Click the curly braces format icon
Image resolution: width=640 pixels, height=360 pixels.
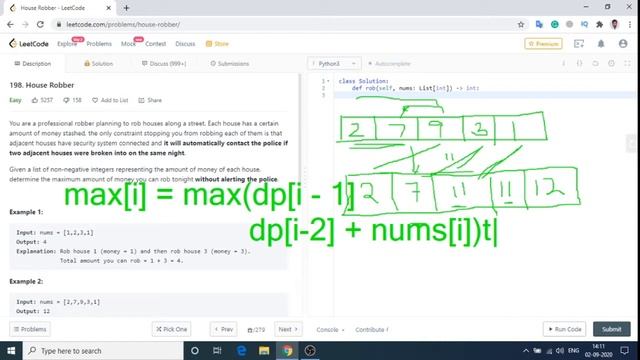pyautogui.click(x=580, y=64)
